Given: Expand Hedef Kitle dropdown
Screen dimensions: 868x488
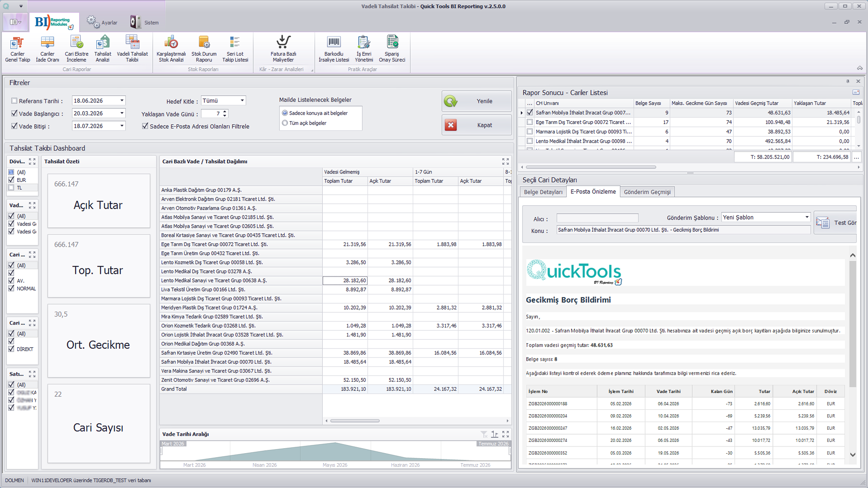Looking at the screenshot, I should click(x=242, y=101).
